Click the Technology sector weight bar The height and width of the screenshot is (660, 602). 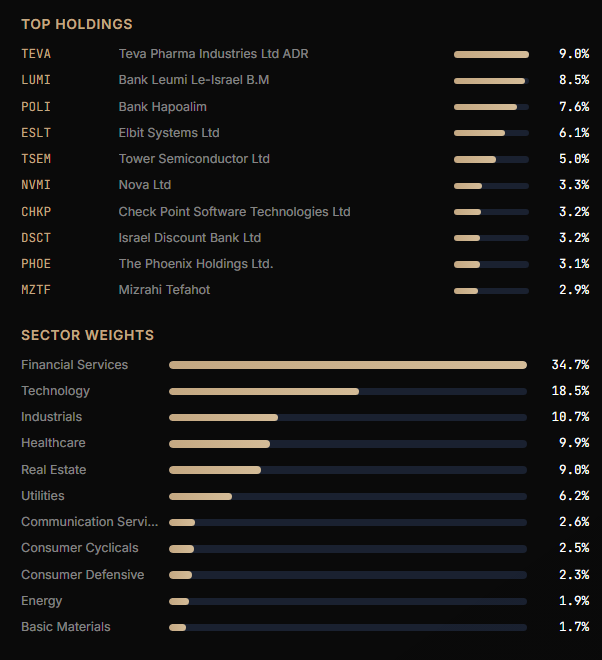tap(348, 391)
